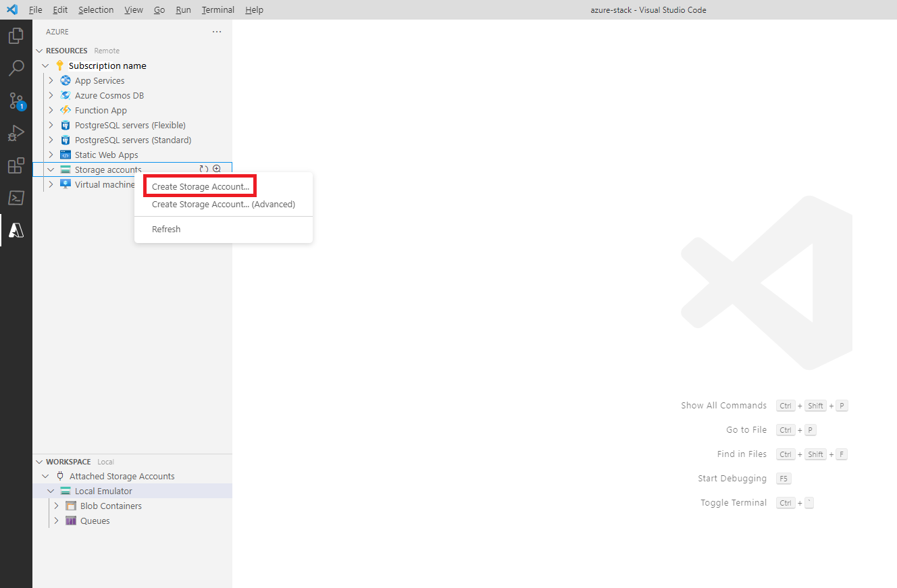Open the Terminal menu
Screen dimensions: 897x588
point(217,9)
